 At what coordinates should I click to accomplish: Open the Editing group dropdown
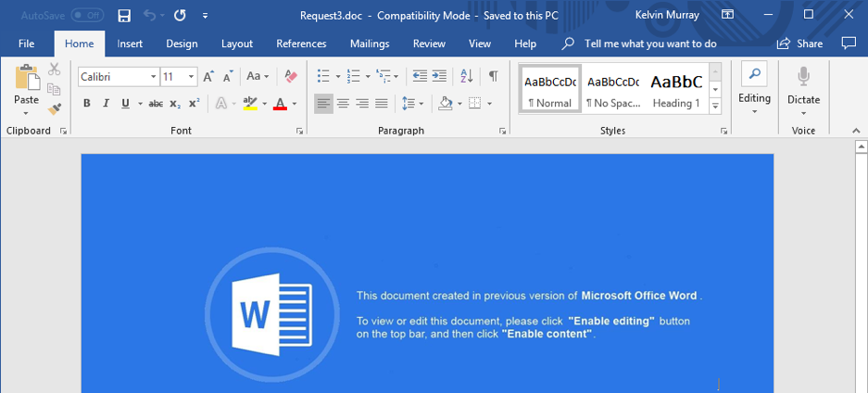tap(754, 112)
